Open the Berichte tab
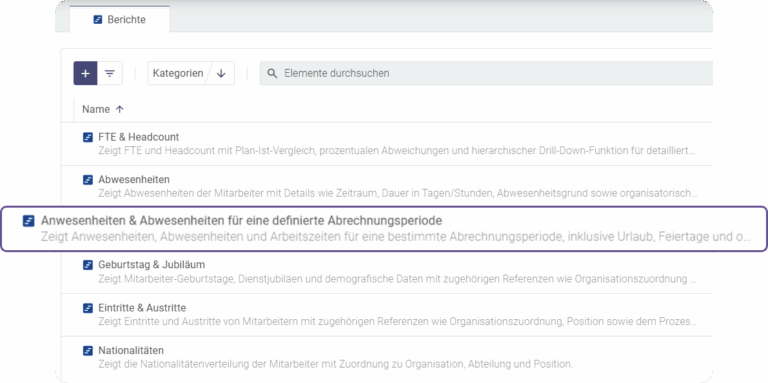The height and width of the screenshot is (383, 768). [120, 20]
